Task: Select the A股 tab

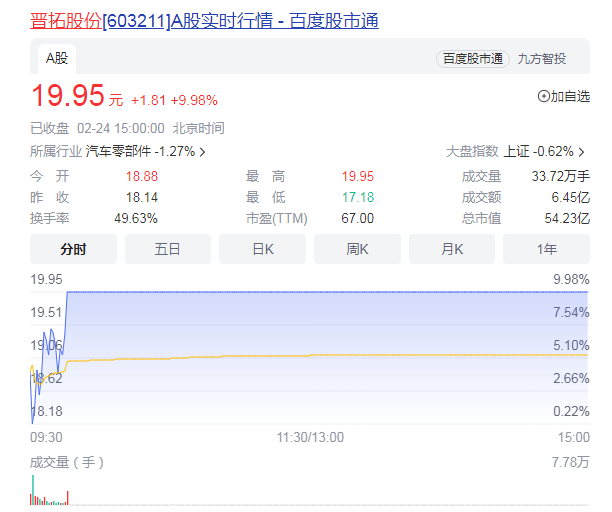Action: [x=57, y=59]
